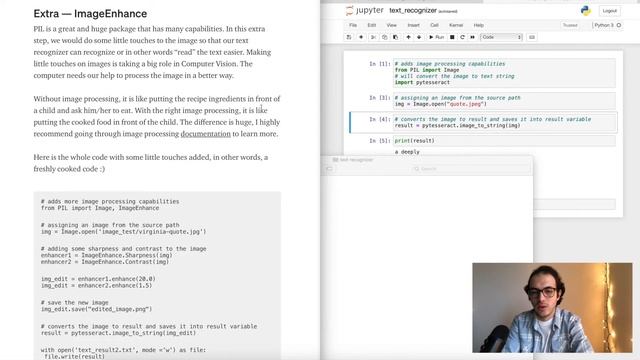Interrupt the kernel with the stop icon
This screenshot has width=640, height=360.
(452, 37)
